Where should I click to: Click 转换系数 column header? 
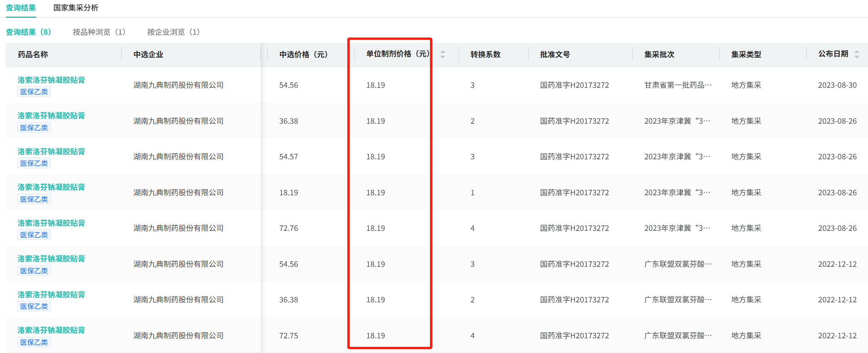(x=486, y=55)
